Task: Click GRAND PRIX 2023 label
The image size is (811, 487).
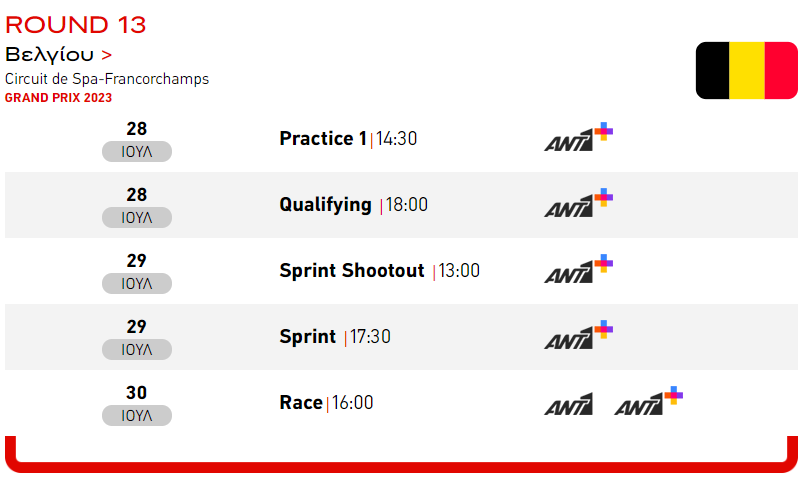Action: coord(58,98)
